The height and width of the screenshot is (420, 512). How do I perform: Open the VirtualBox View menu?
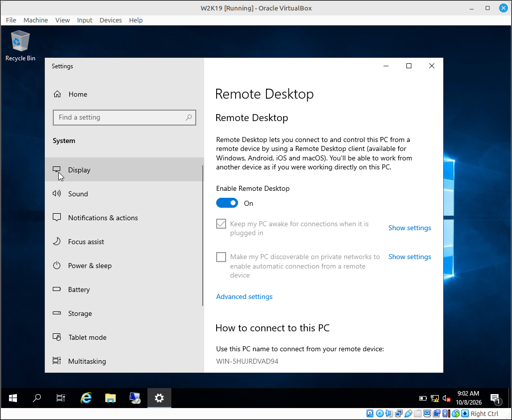pyautogui.click(x=62, y=20)
